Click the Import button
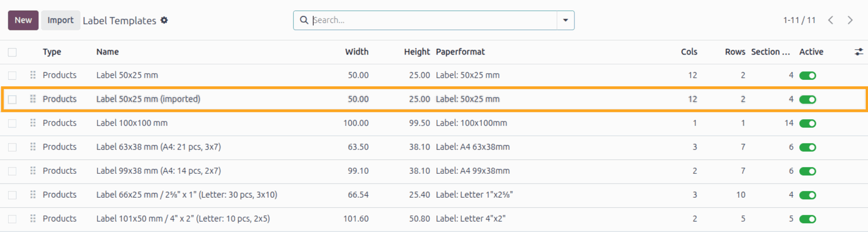This screenshot has width=868, height=232. pos(61,20)
